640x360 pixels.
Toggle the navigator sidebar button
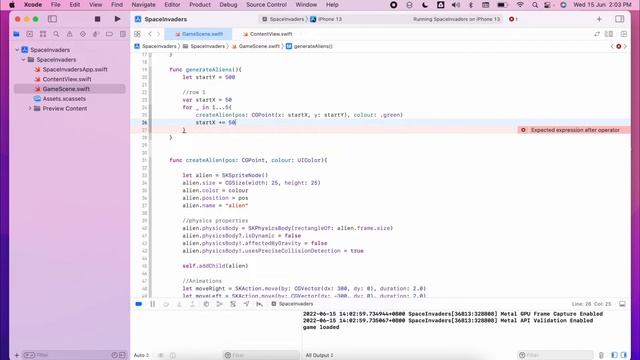(52, 19)
